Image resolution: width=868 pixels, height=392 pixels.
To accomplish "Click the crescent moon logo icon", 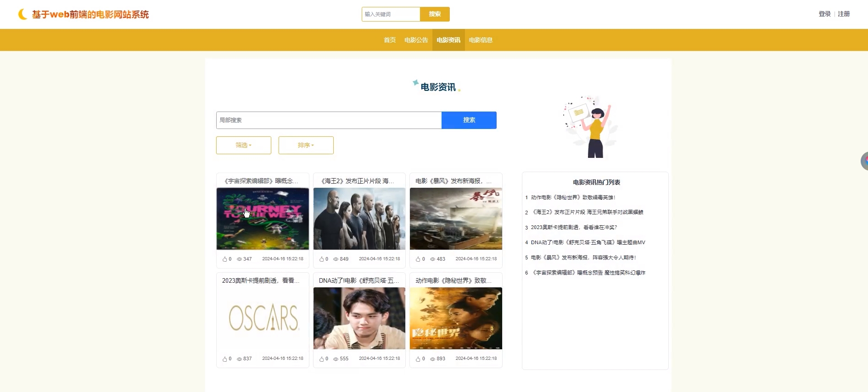I will [22, 14].
